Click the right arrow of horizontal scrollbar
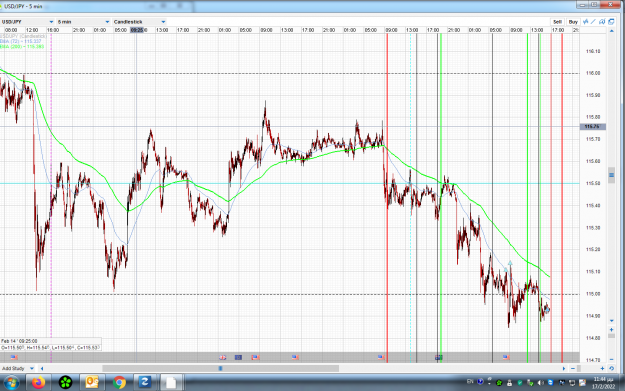The image size is (625, 391). (564, 368)
